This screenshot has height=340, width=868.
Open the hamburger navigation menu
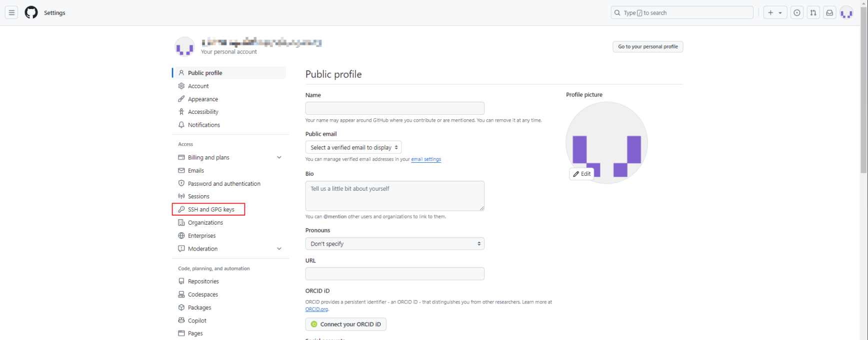click(x=11, y=12)
